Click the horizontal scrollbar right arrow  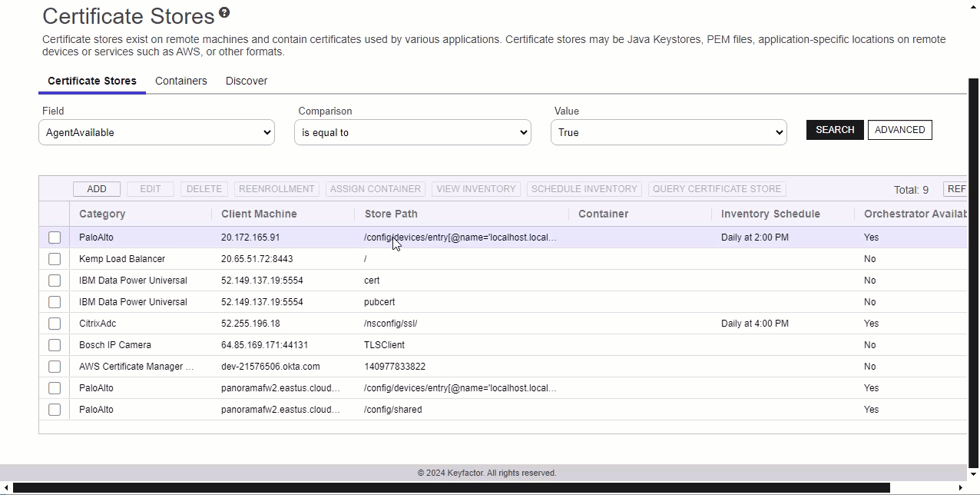960,487
